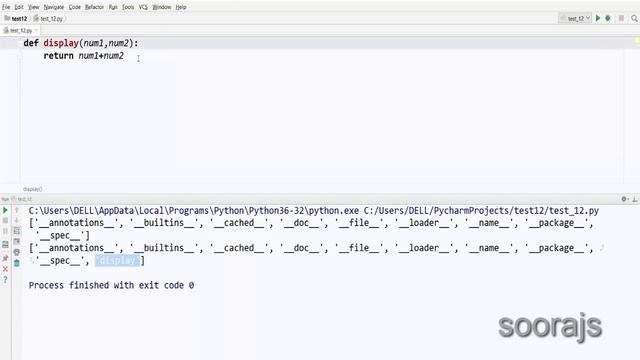Screen dimensions: 640x360
Task: Open the Code menu
Action: coord(75,7)
